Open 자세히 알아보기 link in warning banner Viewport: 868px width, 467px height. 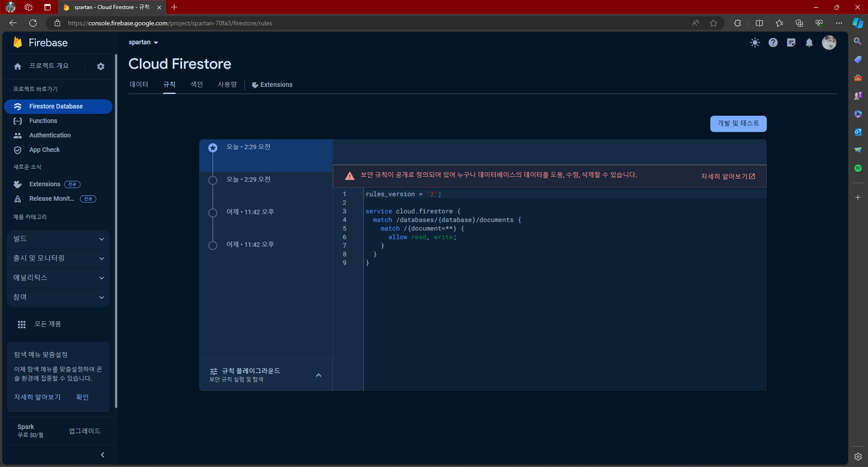point(728,176)
